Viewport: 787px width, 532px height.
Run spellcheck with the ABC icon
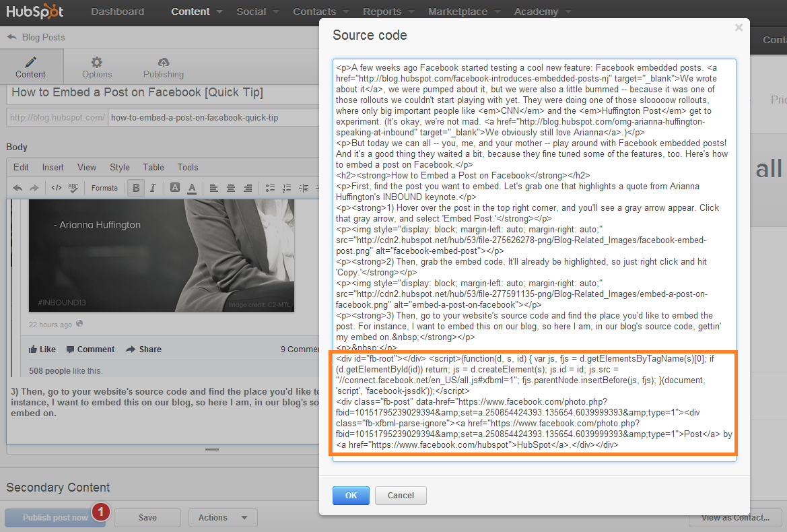(73, 188)
